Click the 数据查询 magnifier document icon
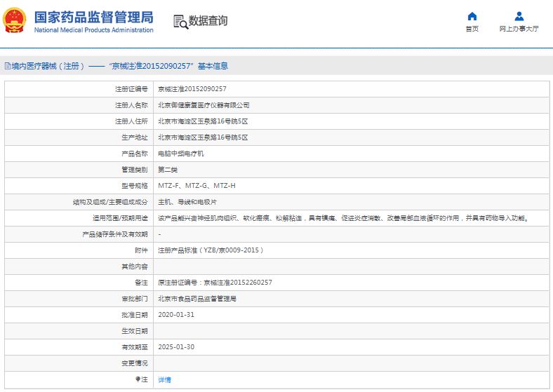The width and height of the screenshot is (553, 392). tap(180, 22)
